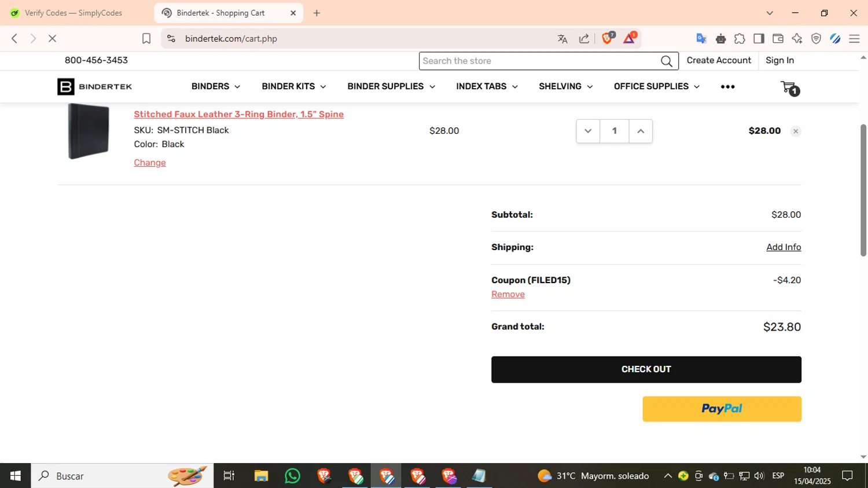
Task: Click the CHECK OUT button
Action: pyautogui.click(x=646, y=369)
